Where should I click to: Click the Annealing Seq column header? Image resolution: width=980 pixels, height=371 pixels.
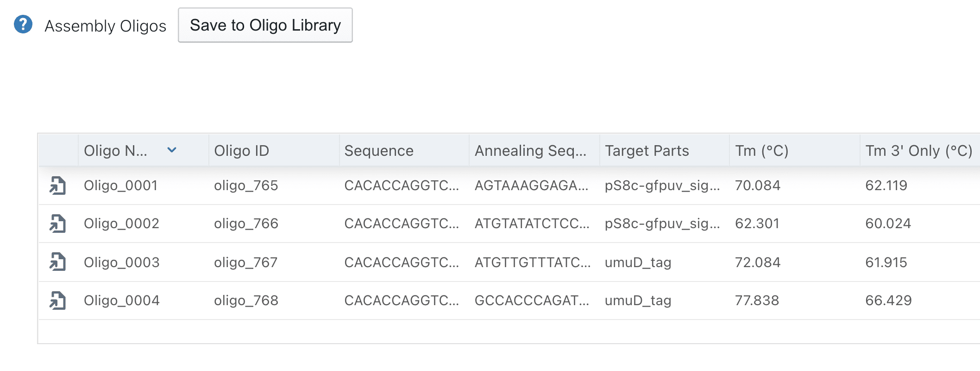(530, 151)
